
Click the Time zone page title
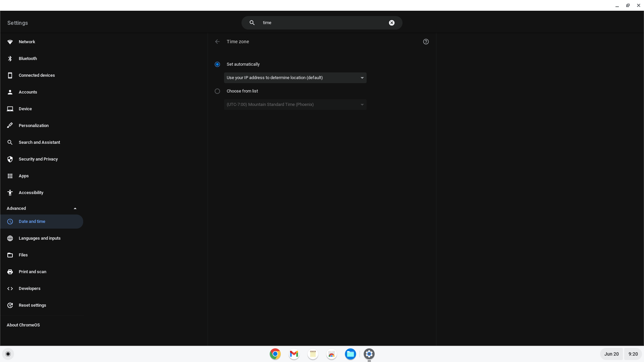238,42
